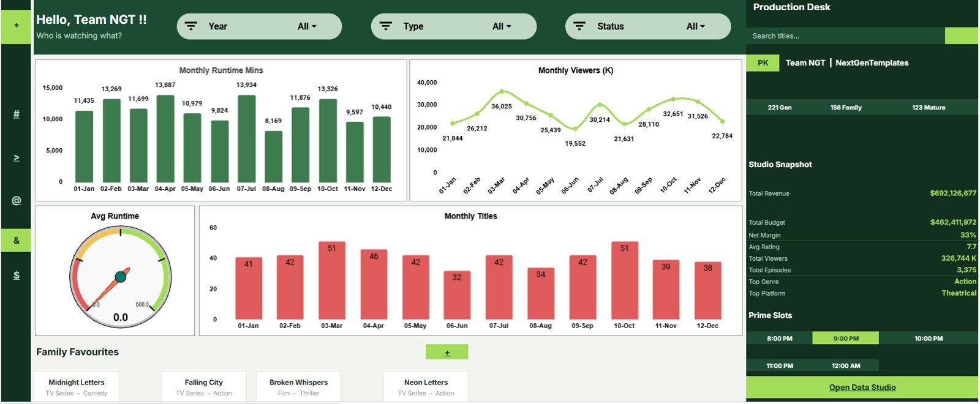980x404 pixels.
Task: Click the Total Revenue value $692,126,677
Action: tap(953, 193)
